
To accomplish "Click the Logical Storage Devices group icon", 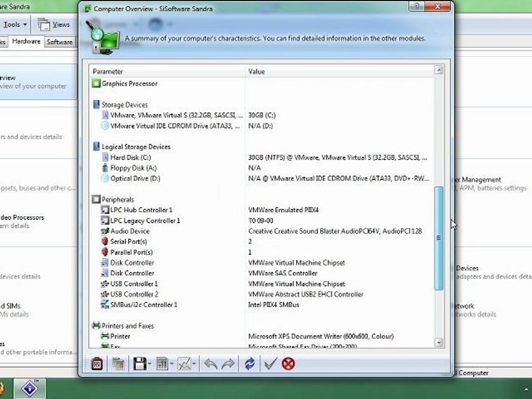I will point(96,146).
